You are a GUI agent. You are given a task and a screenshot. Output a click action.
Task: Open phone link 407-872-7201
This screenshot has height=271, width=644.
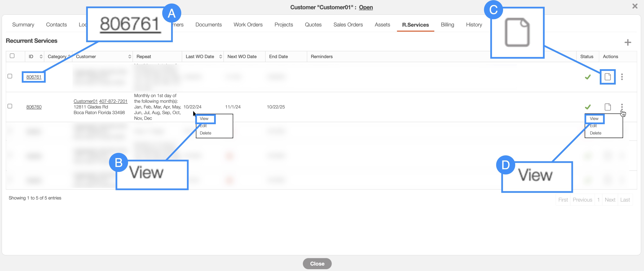(x=113, y=101)
